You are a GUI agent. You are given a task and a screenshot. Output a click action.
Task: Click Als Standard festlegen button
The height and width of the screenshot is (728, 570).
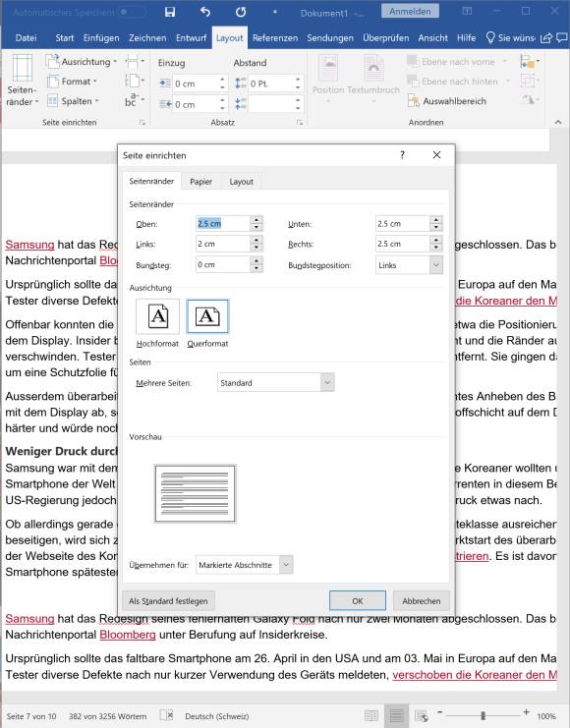pos(168,601)
